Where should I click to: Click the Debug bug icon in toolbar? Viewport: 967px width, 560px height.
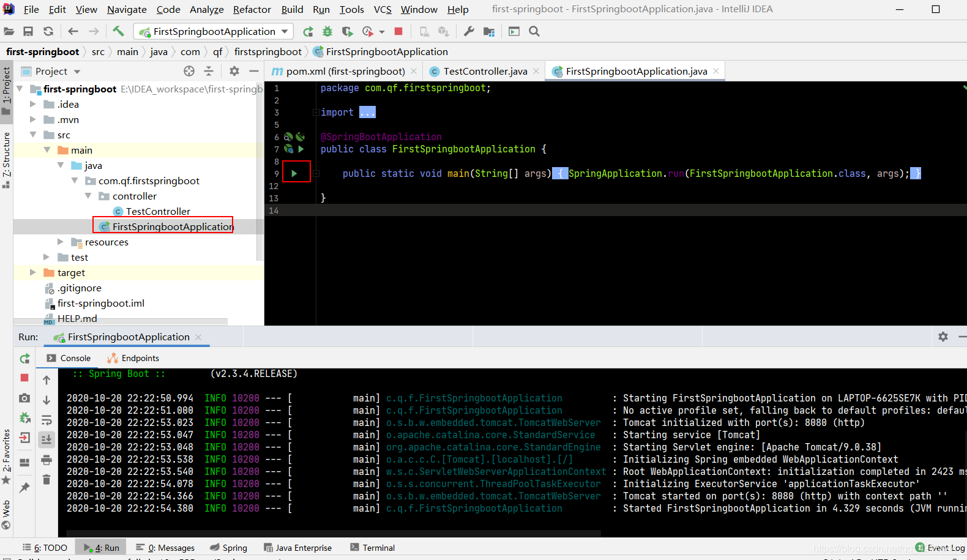pos(327,31)
